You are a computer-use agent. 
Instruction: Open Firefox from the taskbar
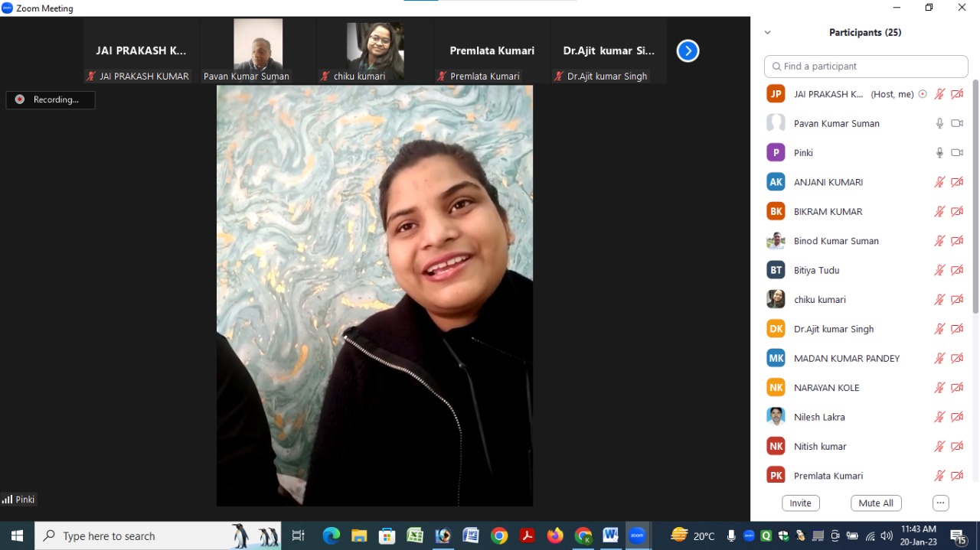click(555, 535)
